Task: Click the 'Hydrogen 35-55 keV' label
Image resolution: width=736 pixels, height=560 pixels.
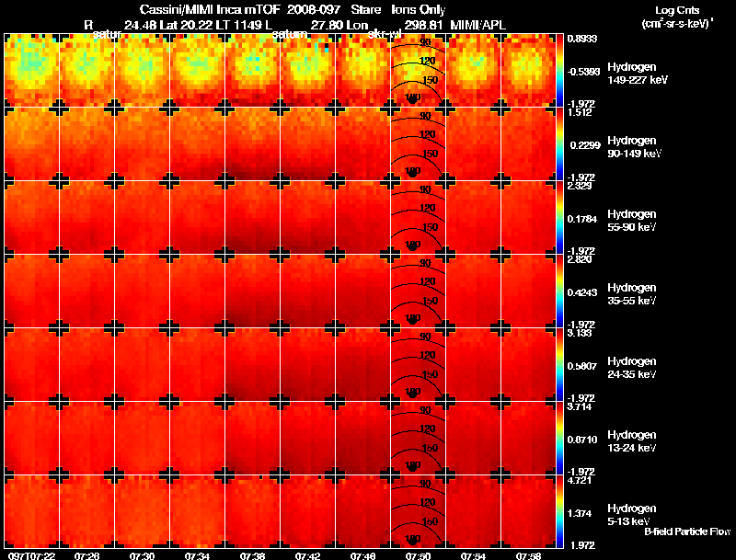Action: point(632,293)
